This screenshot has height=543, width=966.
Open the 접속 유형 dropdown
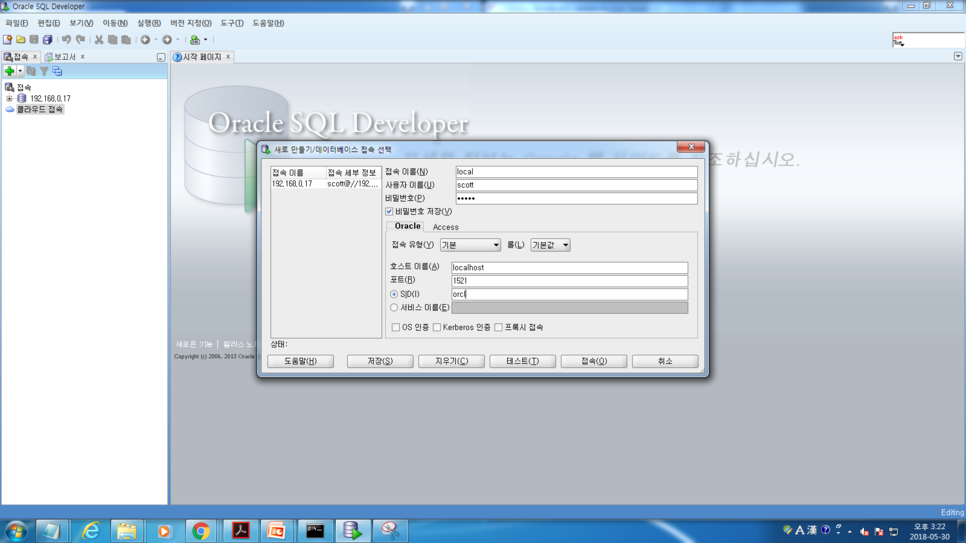(470, 245)
